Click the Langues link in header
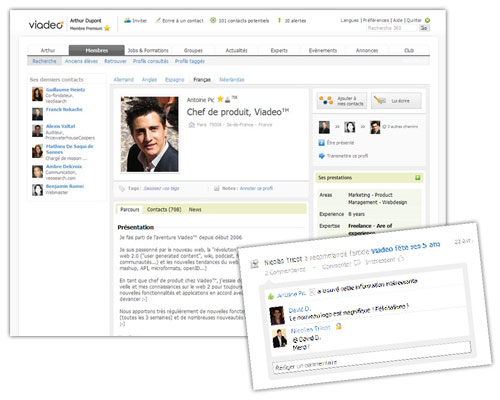The width and height of the screenshot is (500, 400). click(x=349, y=20)
